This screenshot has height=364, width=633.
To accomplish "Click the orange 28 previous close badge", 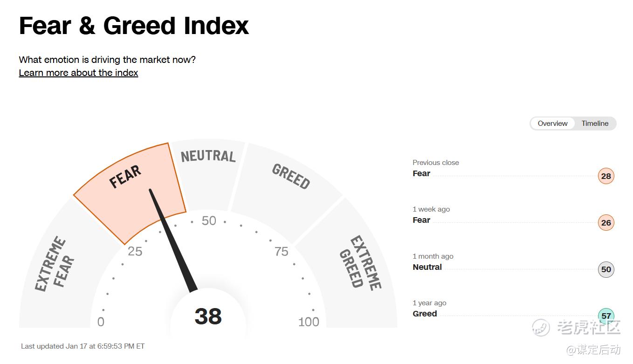I will point(605,176).
